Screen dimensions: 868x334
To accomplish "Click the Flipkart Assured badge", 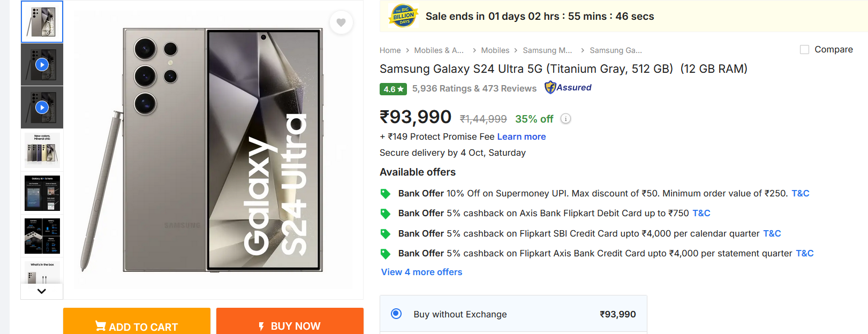I will [568, 87].
